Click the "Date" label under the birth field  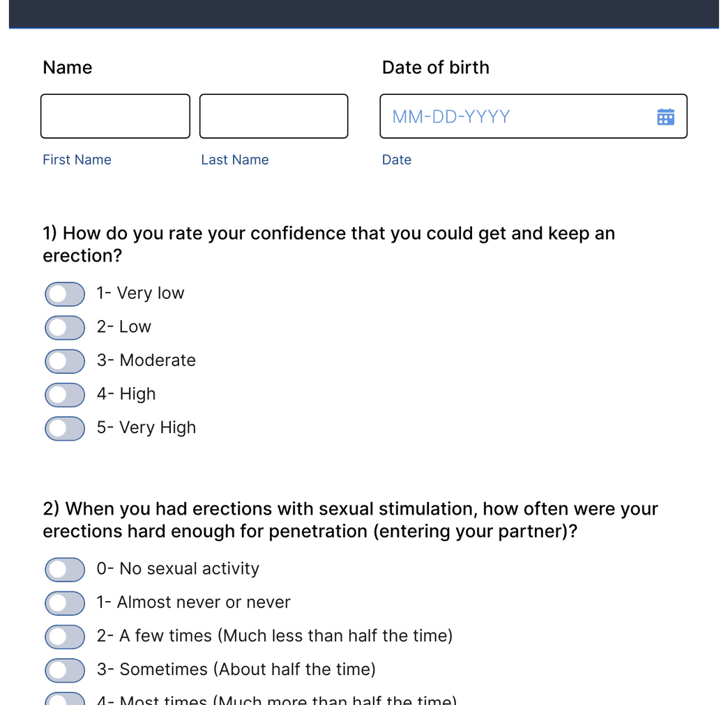tap(396, 160)
